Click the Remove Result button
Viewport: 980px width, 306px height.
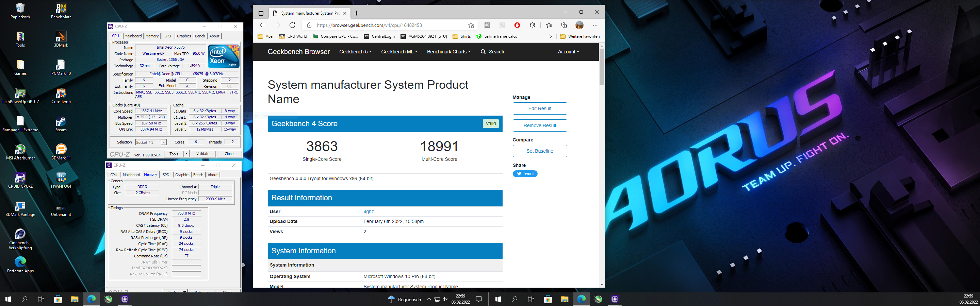pos(539,125)
